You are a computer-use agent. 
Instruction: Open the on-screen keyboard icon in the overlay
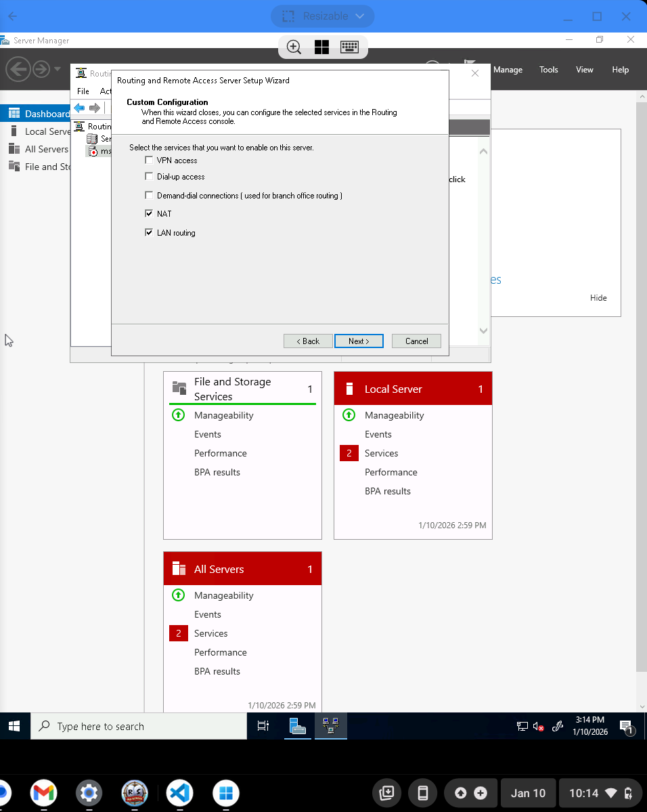click(349, 47)
